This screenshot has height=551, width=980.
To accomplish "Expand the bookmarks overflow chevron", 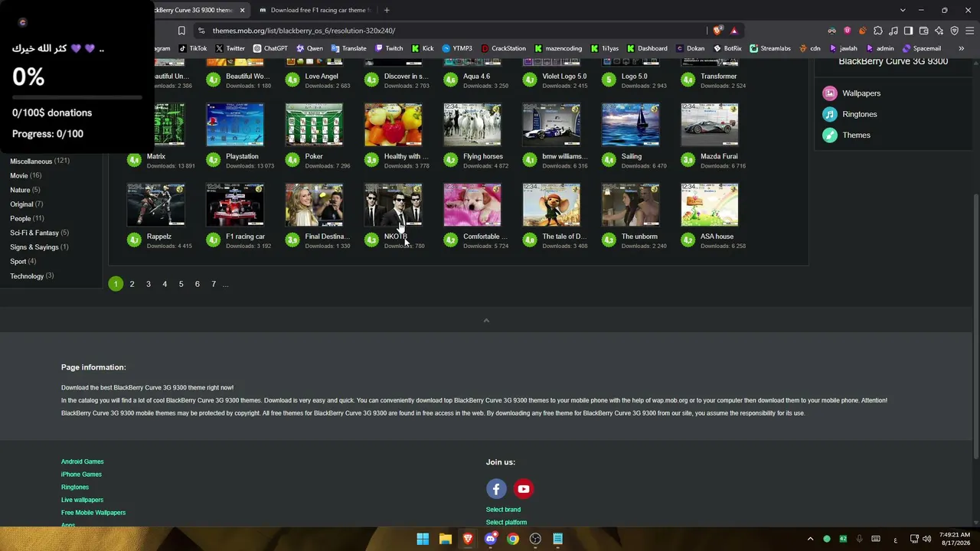I will coord(961,48).
